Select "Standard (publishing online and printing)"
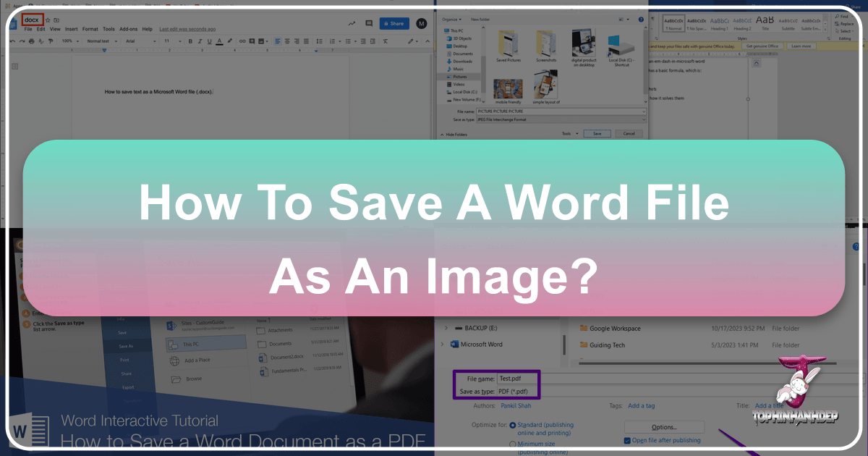The image size is (868, 456). [x=512, y=426]
